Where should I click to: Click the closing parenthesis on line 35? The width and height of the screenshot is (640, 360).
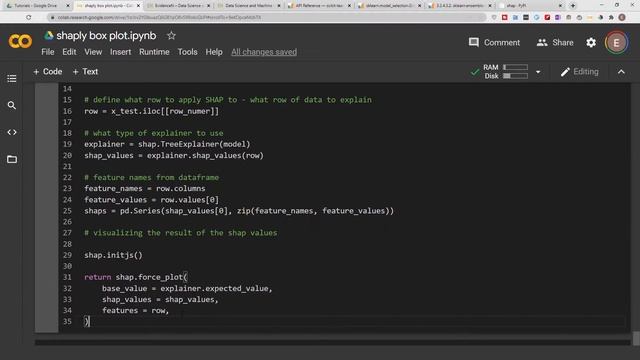pos(86,322)
